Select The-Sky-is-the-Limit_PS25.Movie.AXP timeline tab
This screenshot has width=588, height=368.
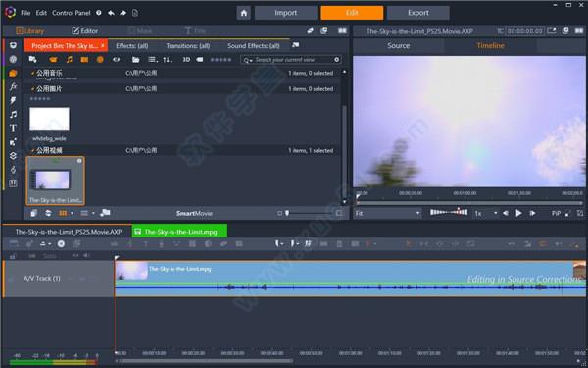[69, 232]
